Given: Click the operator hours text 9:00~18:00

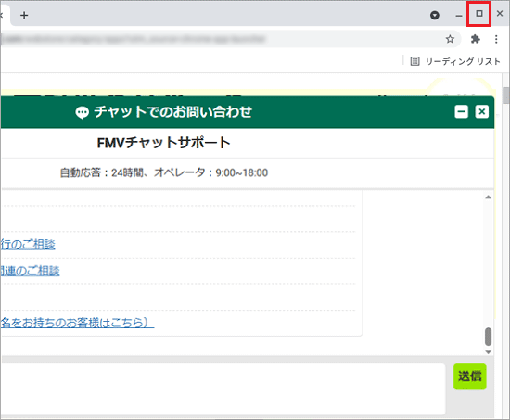Looking at the screenshot, I should [x=242, y=172].
